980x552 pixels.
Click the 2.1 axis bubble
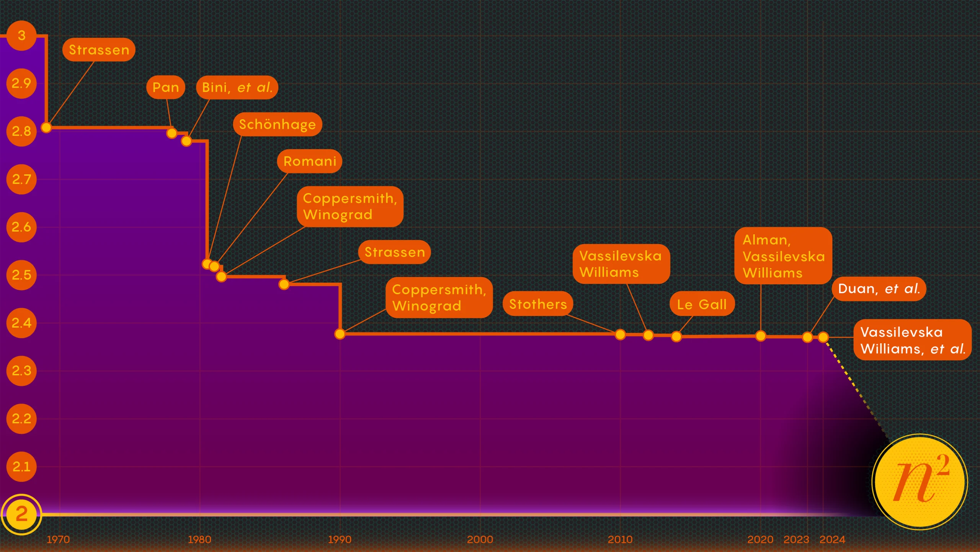[x=21, y=466]
